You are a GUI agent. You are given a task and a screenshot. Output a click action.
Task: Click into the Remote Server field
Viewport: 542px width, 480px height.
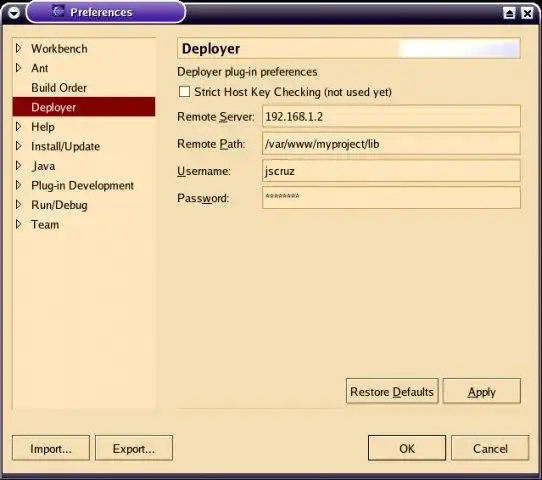pyautogui.click(x=391, y=116)
